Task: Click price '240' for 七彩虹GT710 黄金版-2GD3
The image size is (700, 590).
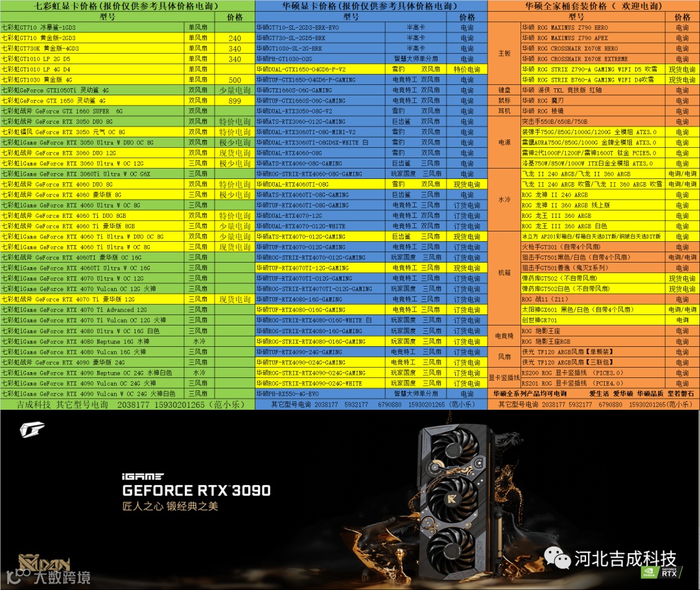Action: tap(235, 38)
